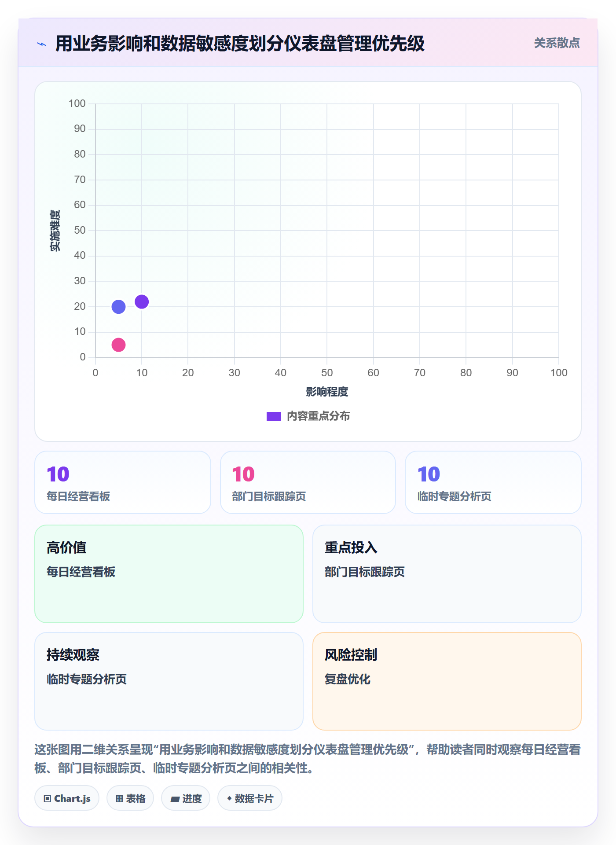The height and width of the screenshot is (845, 616).
Task: Click the blue 10 value in third card
Action: [x=429, y=474]
